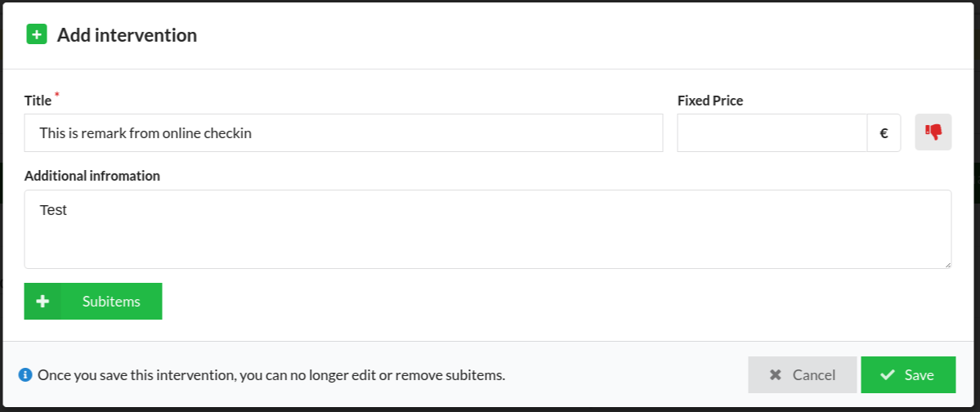Click the X icon inside Cancel

[x=775, y=375]
